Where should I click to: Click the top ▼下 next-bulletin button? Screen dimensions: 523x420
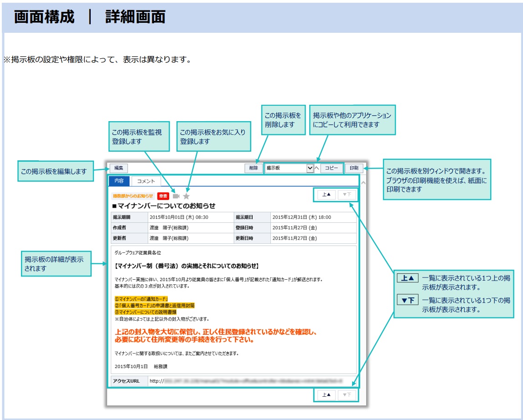pos(347,195)
